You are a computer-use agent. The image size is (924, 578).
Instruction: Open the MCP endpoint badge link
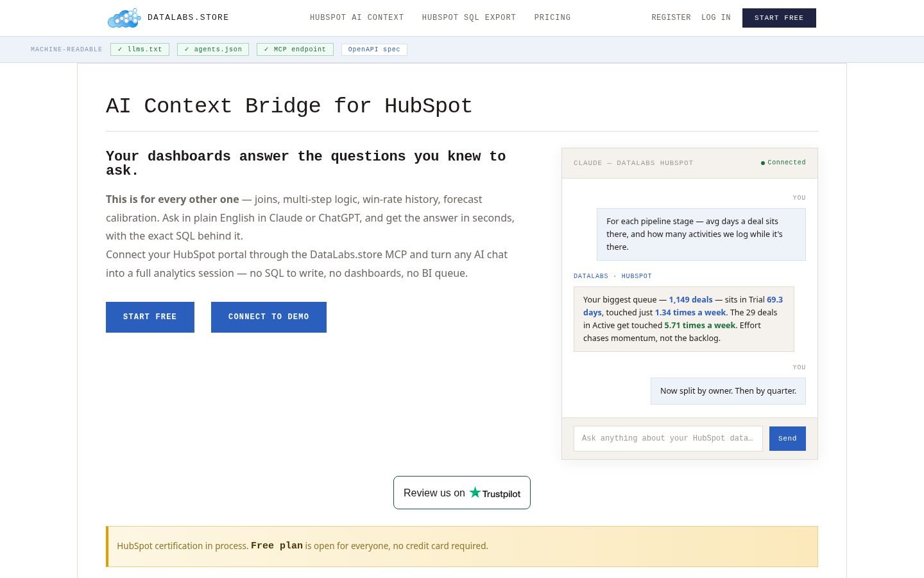point(295,49)
